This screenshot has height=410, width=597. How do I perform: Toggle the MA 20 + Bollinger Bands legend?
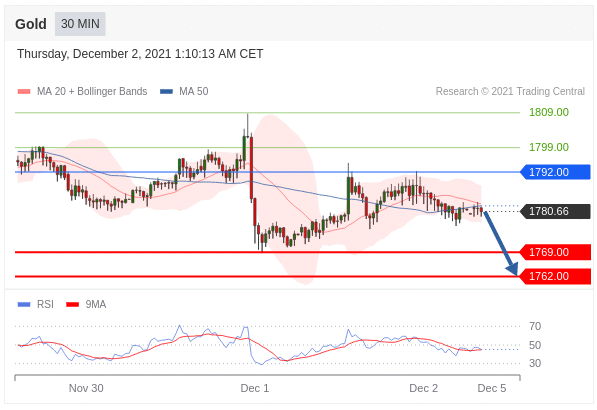pyautogui.click(x=82, y=91)
